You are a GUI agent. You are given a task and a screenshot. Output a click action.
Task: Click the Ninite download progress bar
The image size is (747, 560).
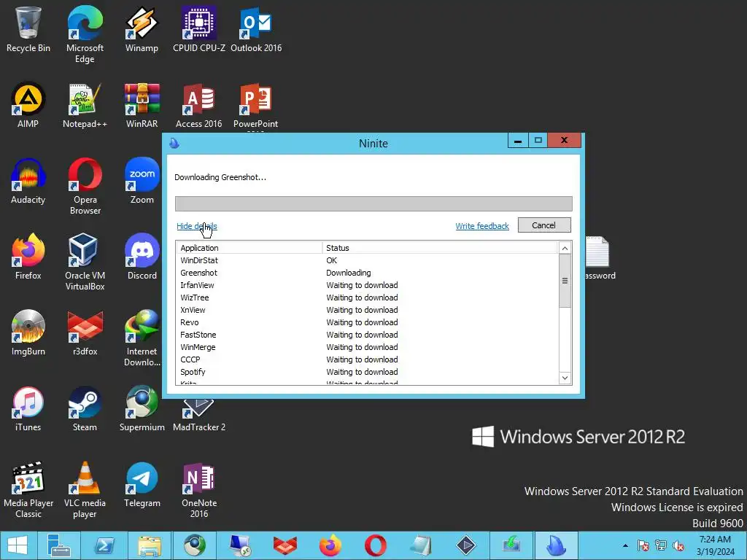point(373,203)
